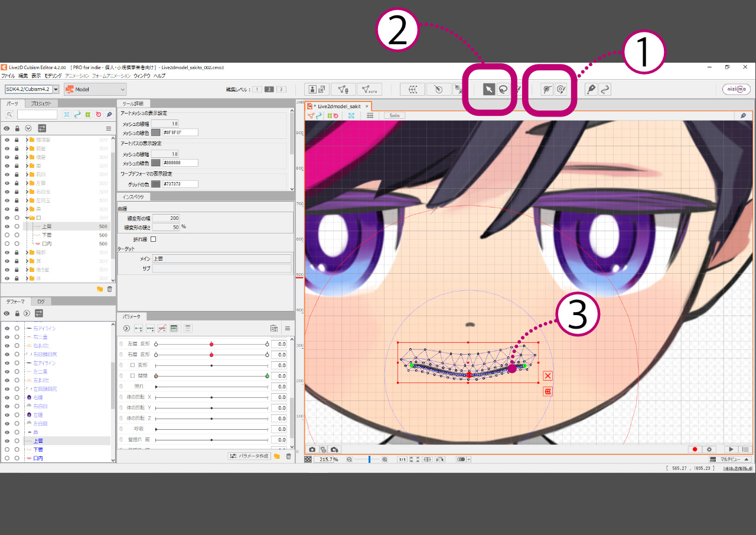The image size is (756, 535).
Task: Toggle the Solo button
Action: pyautogui.click(x=394, y=115)
